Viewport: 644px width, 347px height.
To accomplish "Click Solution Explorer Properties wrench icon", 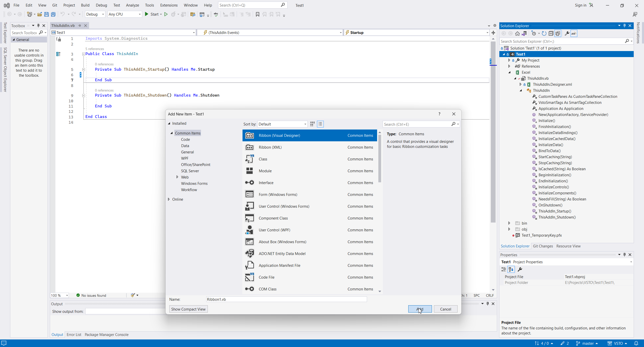I will pyautogui.click(x=567, y=33).
